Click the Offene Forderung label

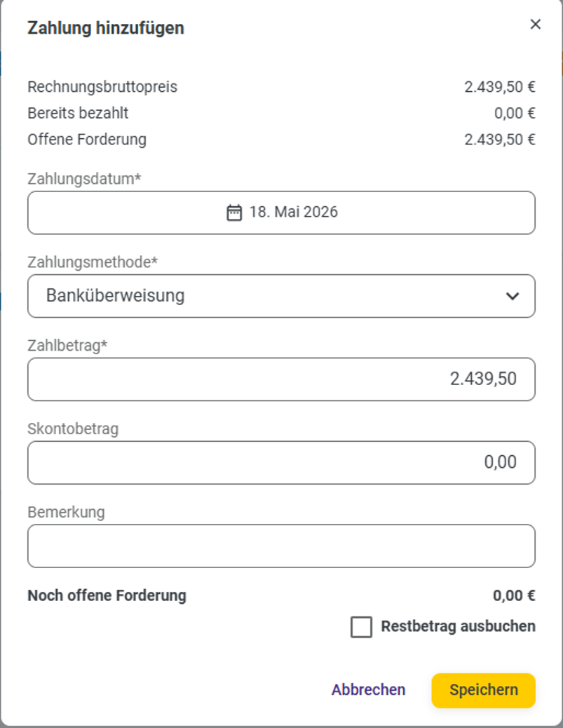coord(87,140)
